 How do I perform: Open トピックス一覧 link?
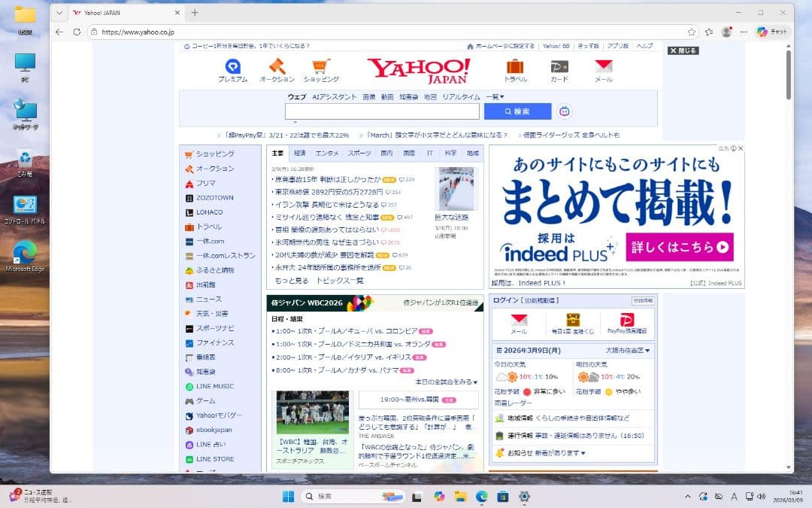coord(340,281)
